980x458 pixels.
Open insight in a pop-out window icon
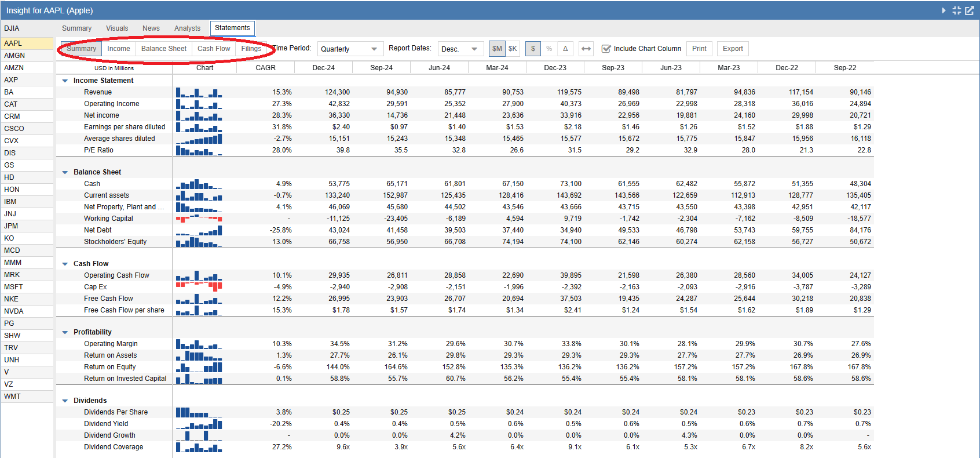[x=970, y=10]
